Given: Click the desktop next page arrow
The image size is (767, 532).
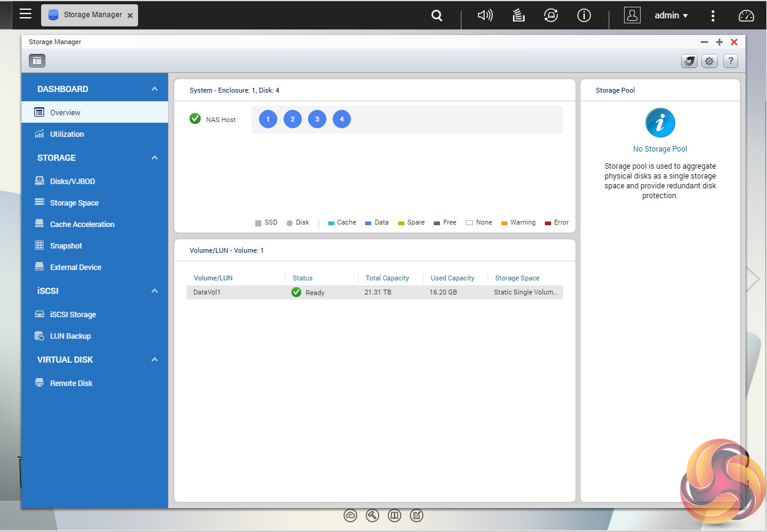Looking at the screenshot, I should (x=753, y=279).
